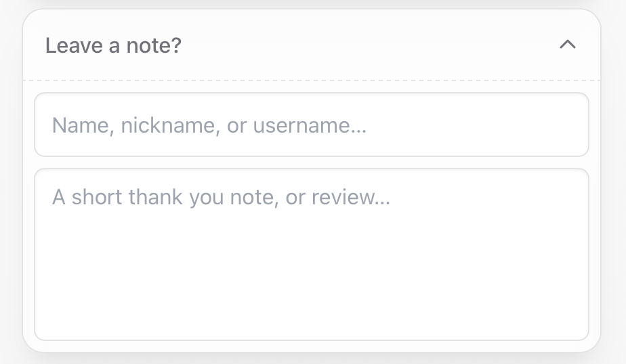Click into the short thank you note textarea

pos(312,254)
